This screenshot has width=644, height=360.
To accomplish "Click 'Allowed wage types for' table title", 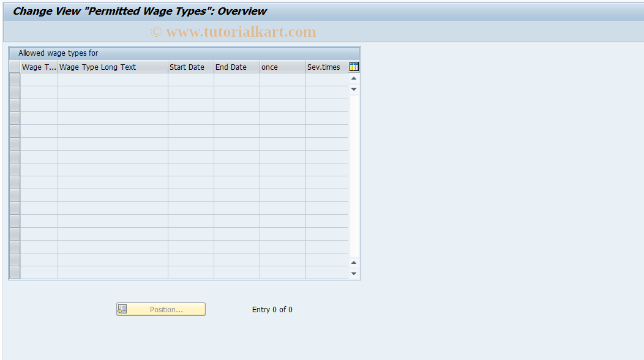I will pyautogui.click(x=58, y=53).
